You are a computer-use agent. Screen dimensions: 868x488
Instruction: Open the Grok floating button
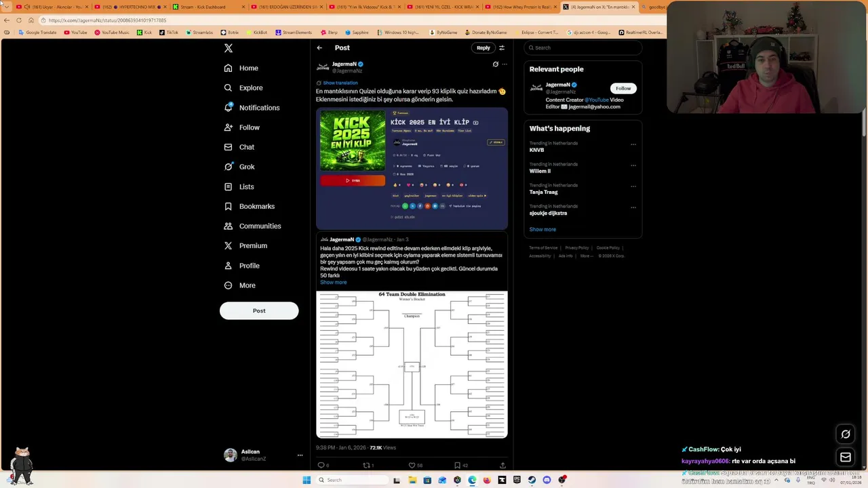pyautogui.click(x=846, y=434)
